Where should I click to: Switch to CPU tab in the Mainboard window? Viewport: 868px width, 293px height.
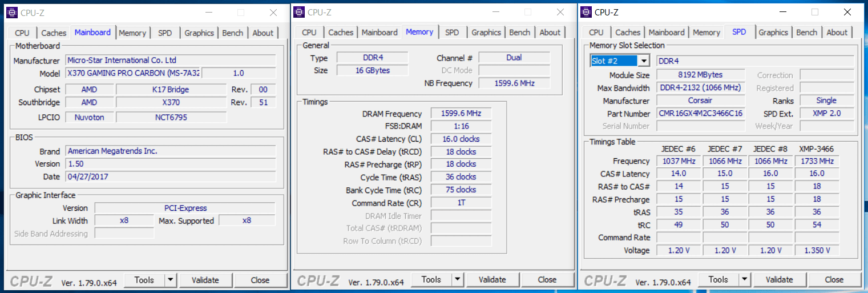tap(22, 33)
